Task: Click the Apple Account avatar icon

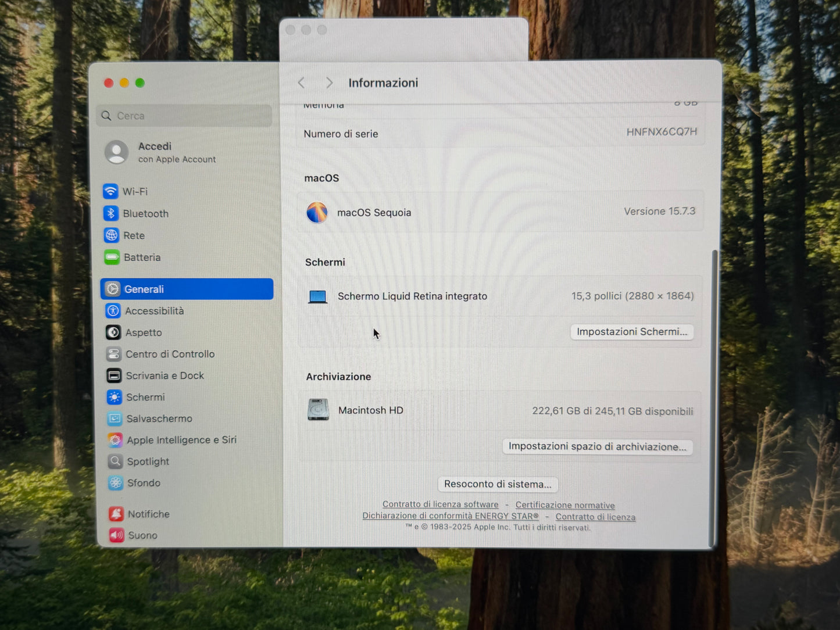Action: pyautogui.click(x=116, y=152)
